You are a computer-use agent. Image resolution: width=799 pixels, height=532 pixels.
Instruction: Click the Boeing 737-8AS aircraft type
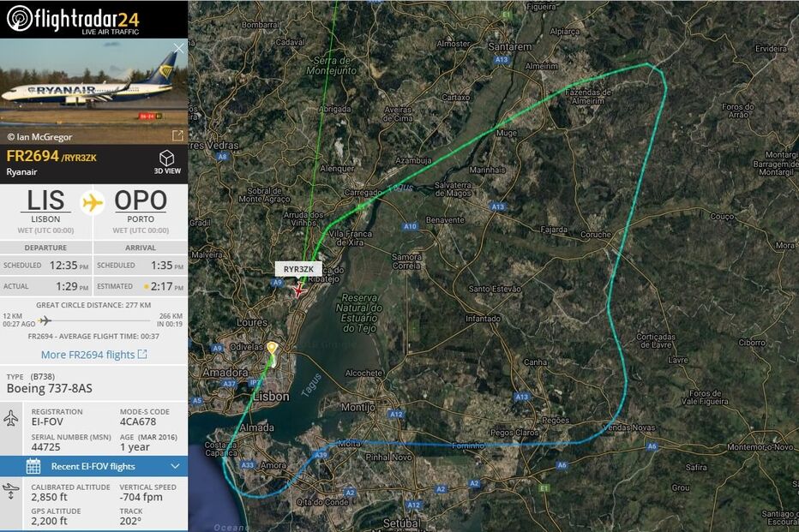pos(50,388)
